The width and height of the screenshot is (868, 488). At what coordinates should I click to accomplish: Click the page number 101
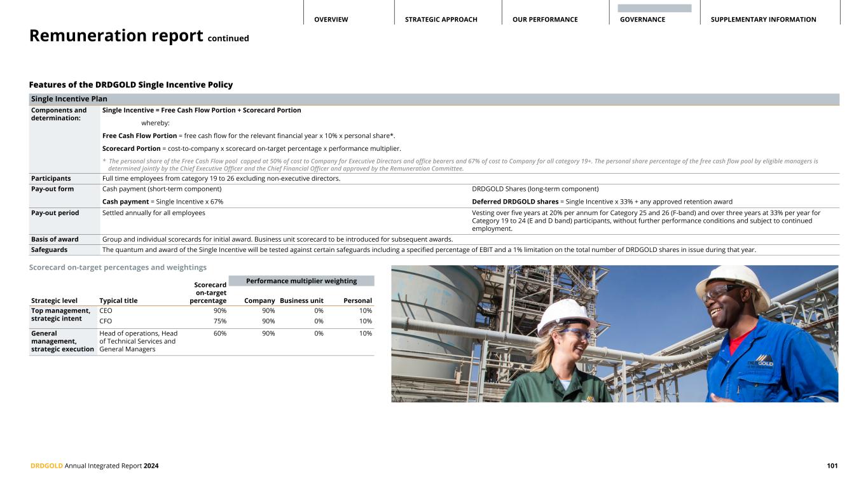point(832,466)
